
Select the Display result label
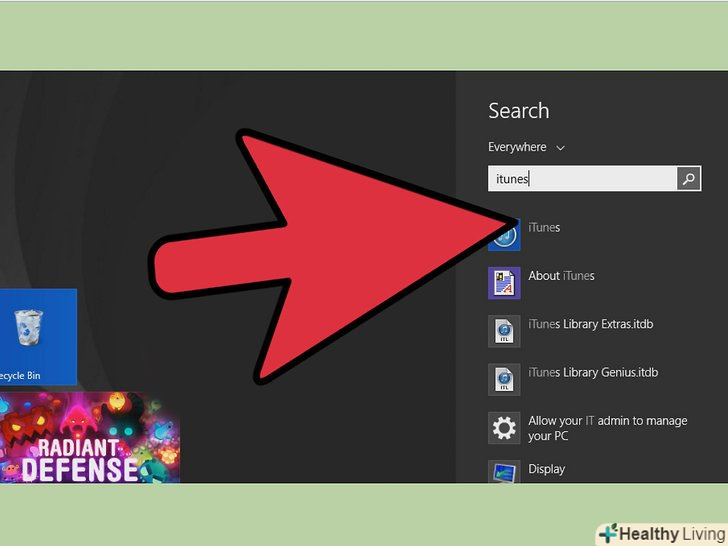pos(546,469)
